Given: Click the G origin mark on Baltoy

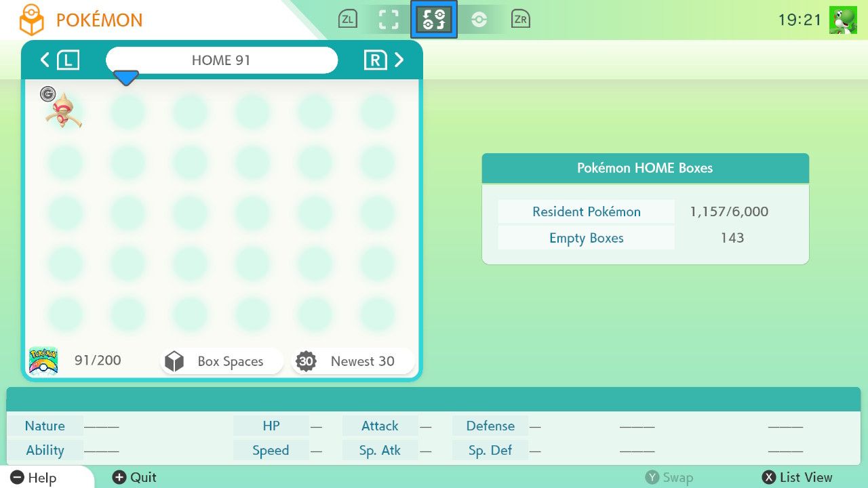Looking at the screenshot, I should pyautogui.click(x=47, y=94).
